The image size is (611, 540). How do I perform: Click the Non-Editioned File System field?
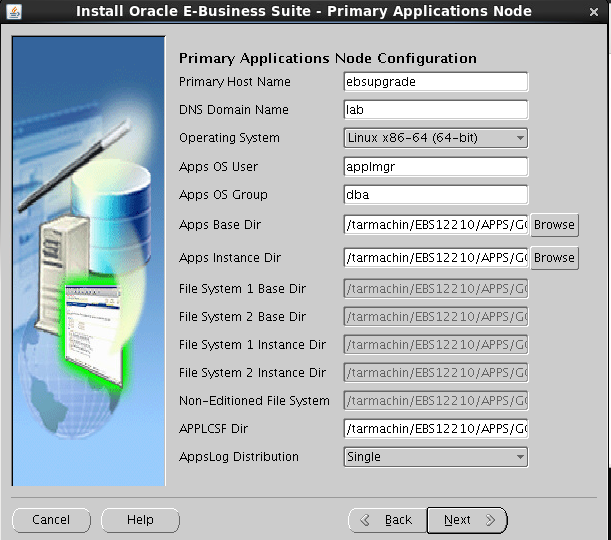click(436, 401)
